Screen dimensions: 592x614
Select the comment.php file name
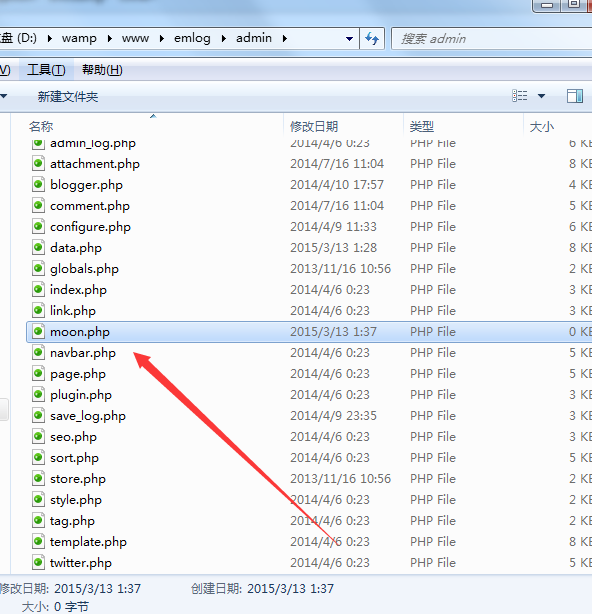click(90, 206)
